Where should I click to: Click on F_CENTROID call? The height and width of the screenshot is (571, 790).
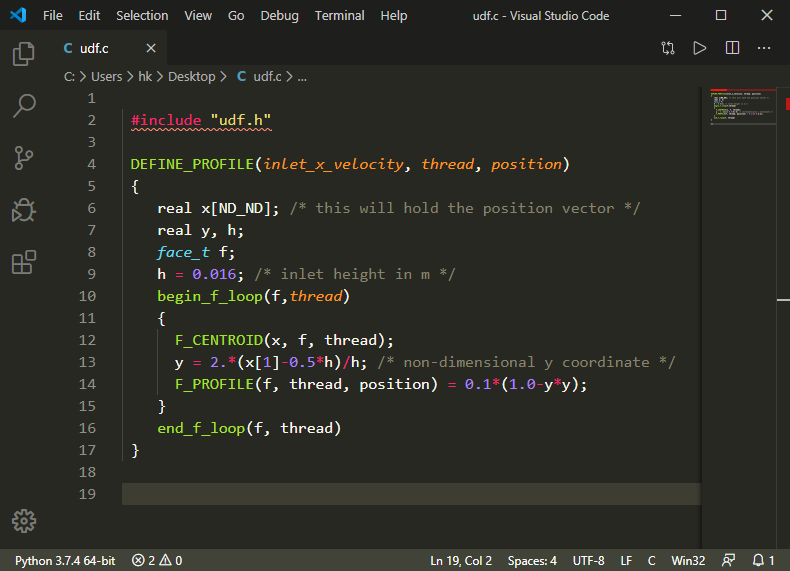(x=219, y=340)
